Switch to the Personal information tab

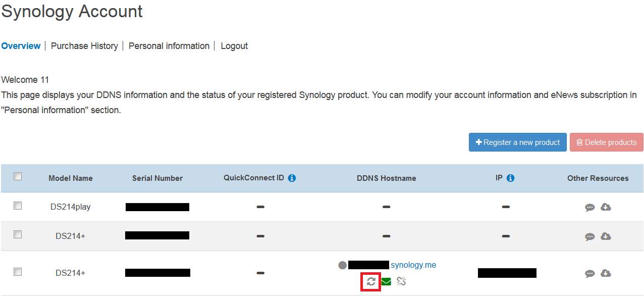(169, 46)
